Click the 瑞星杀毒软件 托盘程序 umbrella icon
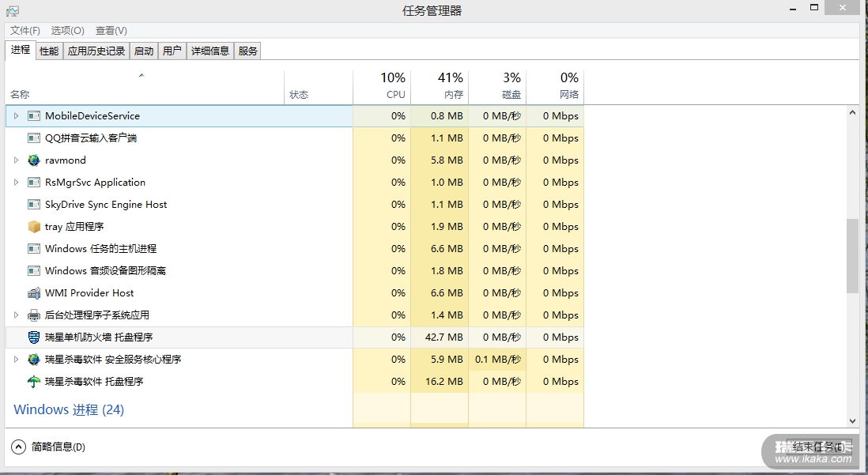 click(34, 382)
